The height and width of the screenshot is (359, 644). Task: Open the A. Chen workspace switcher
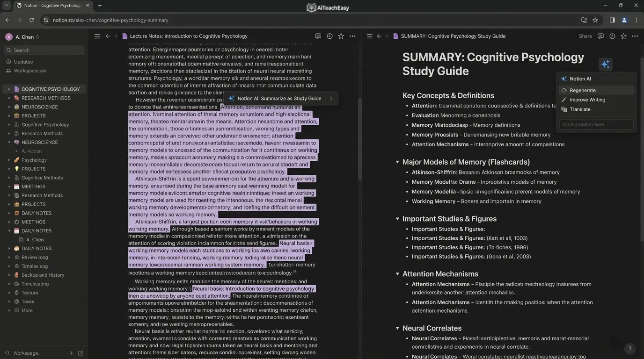[x=22, y=36]
